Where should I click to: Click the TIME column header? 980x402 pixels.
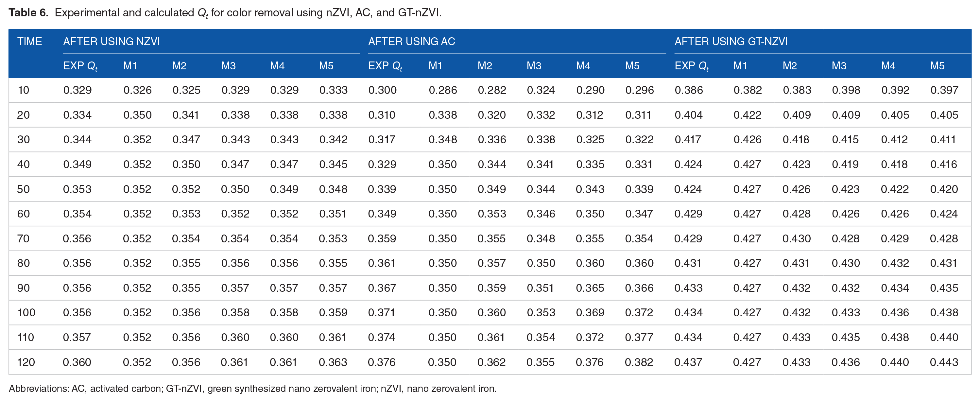click(x=29, y=41)
